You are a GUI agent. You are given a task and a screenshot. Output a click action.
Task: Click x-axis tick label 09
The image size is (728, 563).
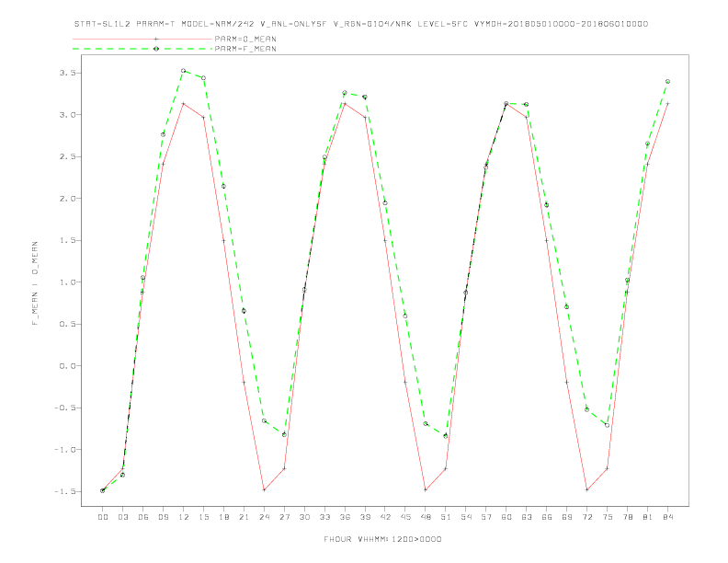click(x=163, y=517)
